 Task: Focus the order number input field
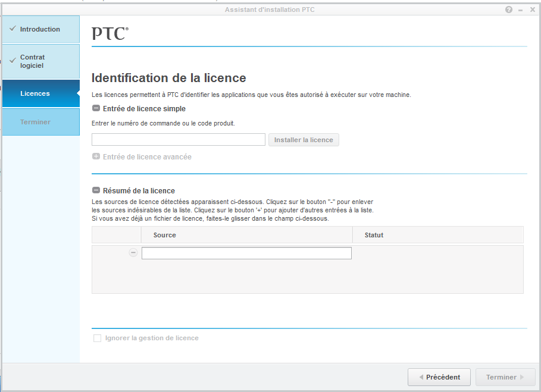(x=179, y=140)
